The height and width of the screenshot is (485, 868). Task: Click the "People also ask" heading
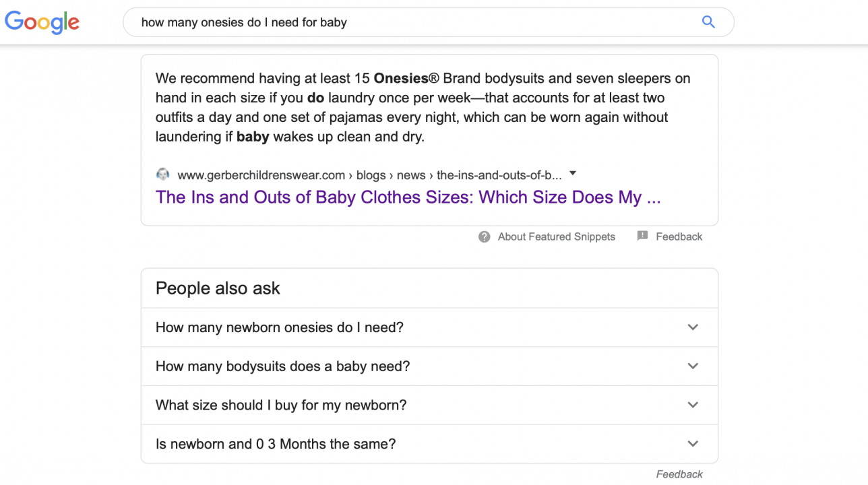[x=218, y=288]
